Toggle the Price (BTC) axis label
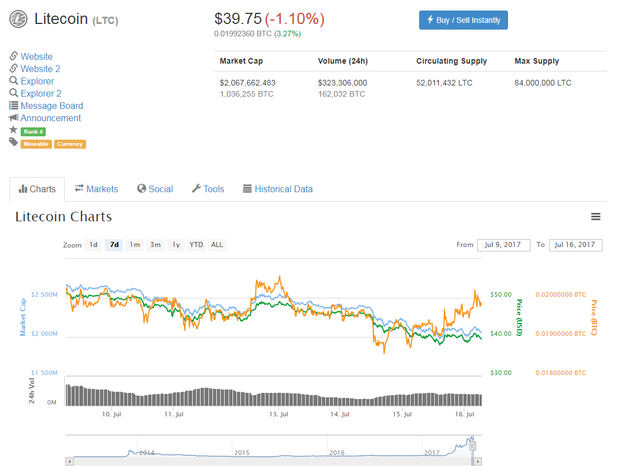Viewport: 640px width, 472px height. pyautogui.click(x=594, y=317)
